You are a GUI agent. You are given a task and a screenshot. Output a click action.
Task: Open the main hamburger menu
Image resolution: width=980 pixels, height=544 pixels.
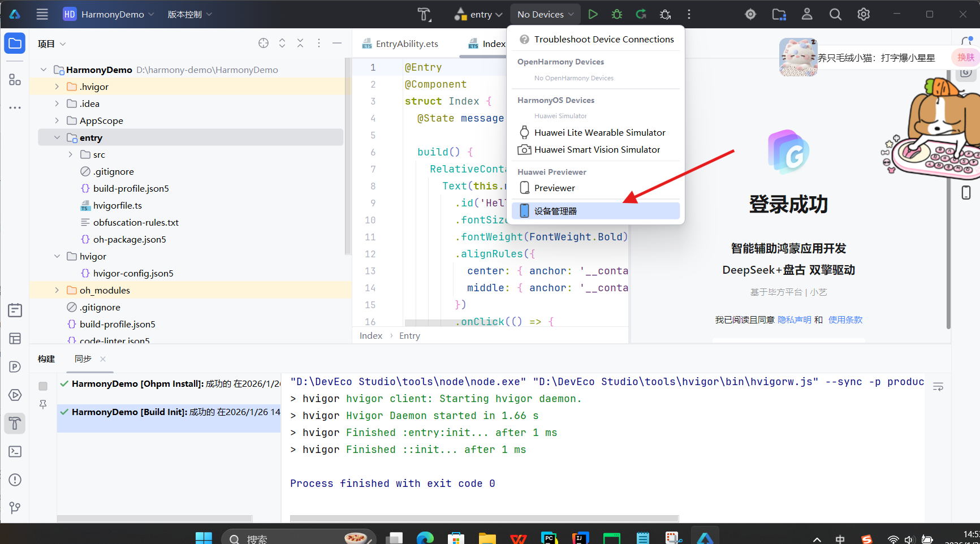tap(42, 14)
